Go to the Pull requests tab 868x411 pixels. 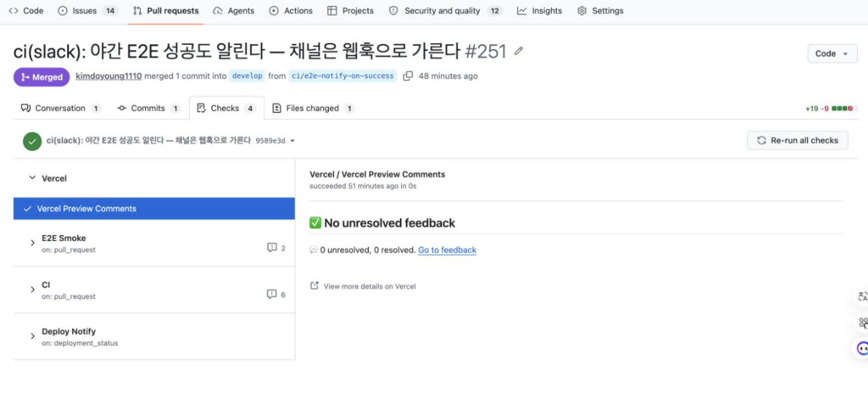pyautogui.click(x=166, y=11)
